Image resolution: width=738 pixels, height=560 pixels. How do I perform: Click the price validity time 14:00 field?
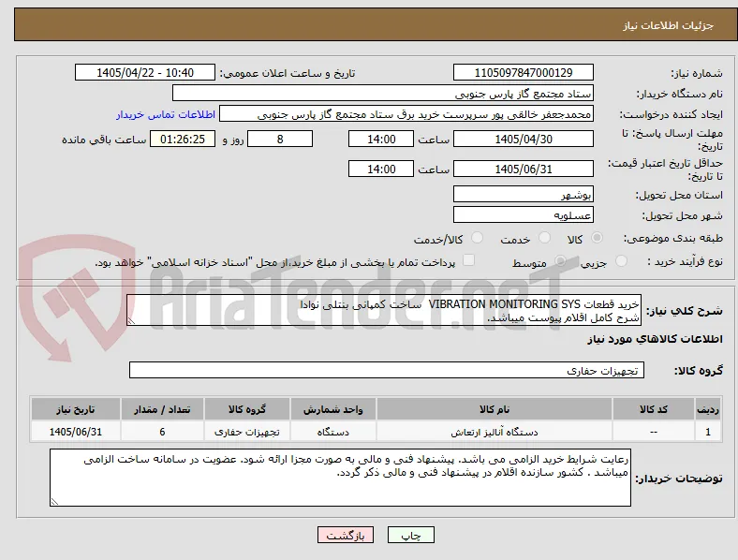(x=381, y=169)
